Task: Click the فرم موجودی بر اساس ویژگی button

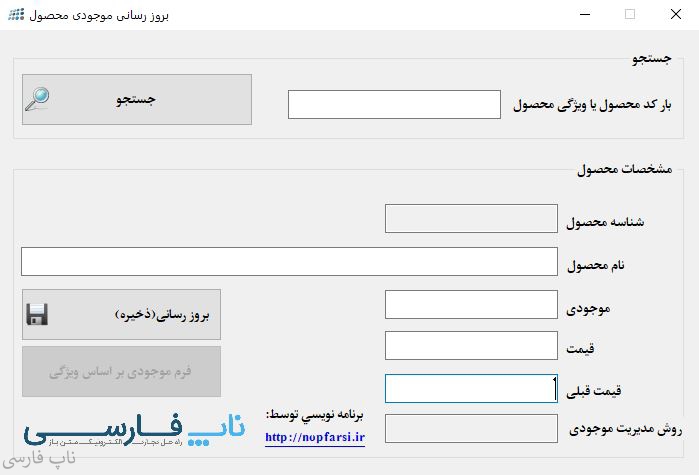Action: (x=121, y=372)
